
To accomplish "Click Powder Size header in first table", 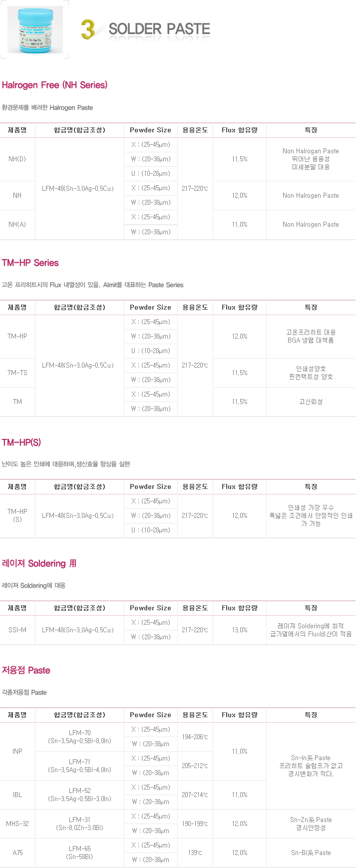I will tap(150, 130).
